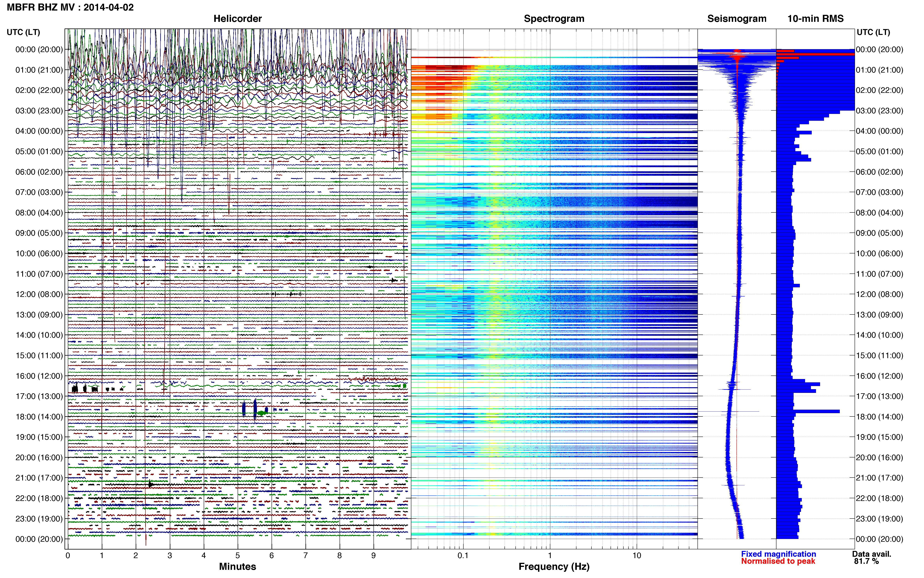Click the '81.7 %' availability value
This screenshot has width=924, height=578.
click(x=866, y=561)
